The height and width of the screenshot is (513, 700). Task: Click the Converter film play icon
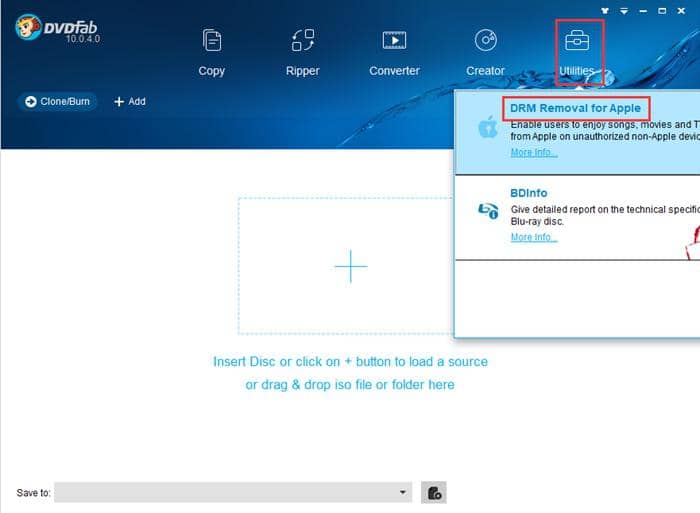[x=394, y=40]
